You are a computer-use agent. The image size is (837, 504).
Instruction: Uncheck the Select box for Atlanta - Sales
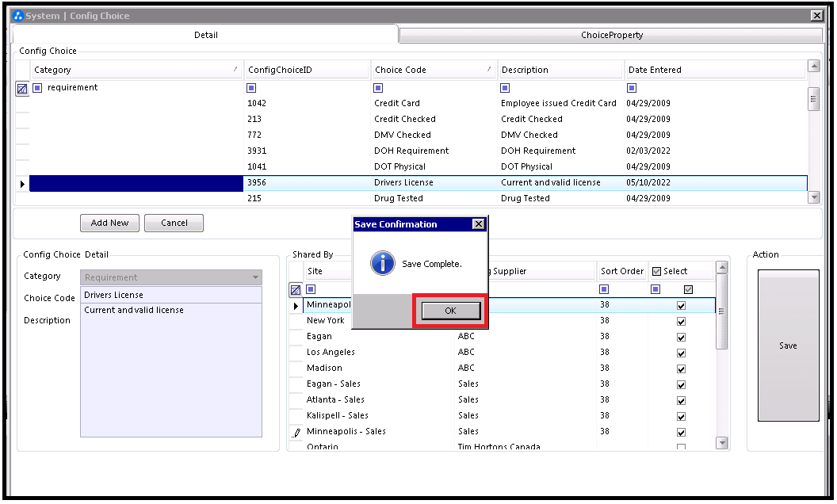coord(681,401)
